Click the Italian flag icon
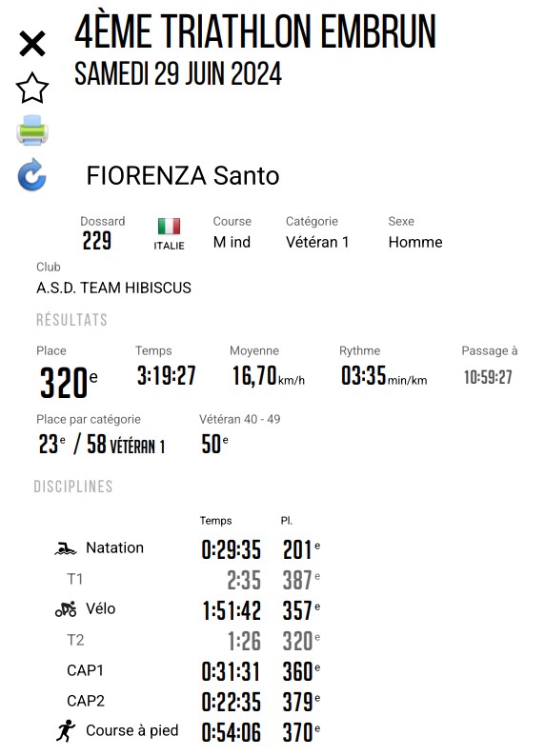The height and width of the screenshot is (756, 545). [x=169, y=226]
